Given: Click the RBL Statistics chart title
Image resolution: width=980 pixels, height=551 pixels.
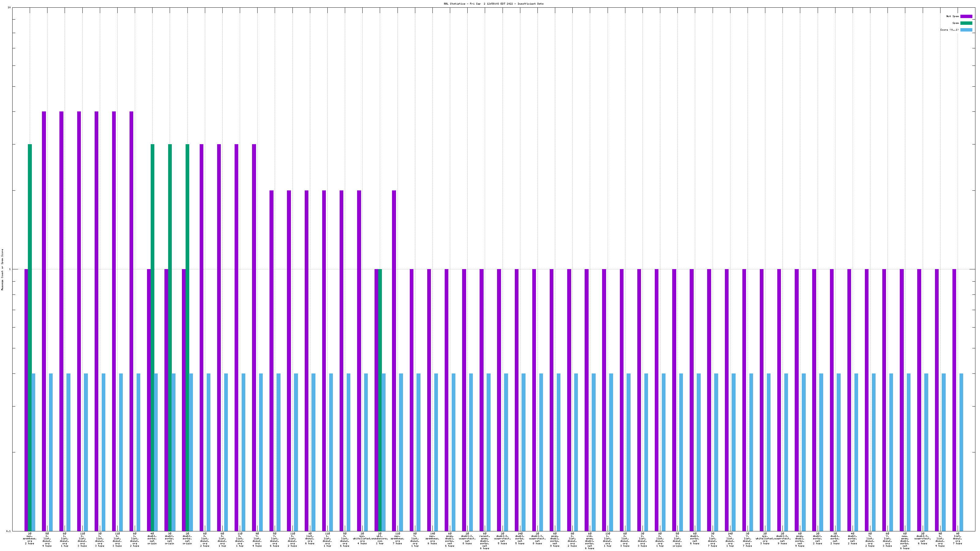Looking at the screenshot, I should [493, 4].
